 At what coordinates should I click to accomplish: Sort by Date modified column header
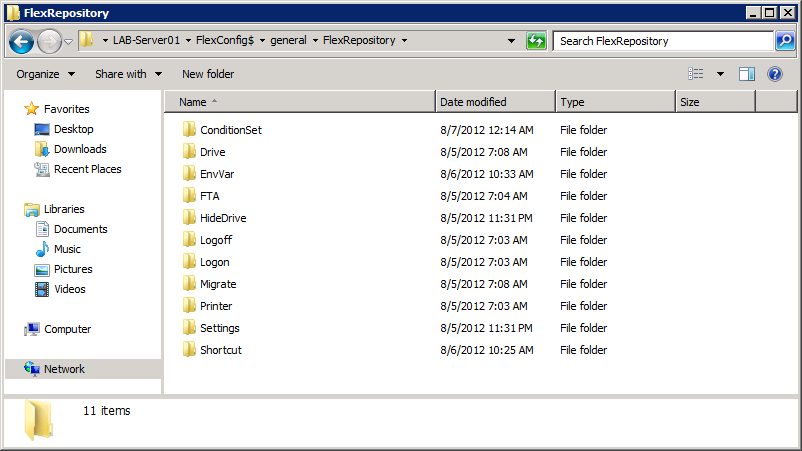point(495,102)
